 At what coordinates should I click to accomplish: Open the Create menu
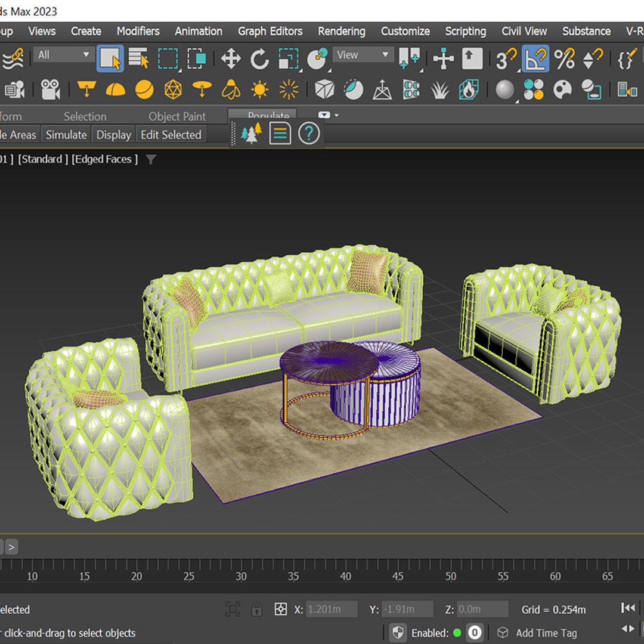tap(86, 31)
